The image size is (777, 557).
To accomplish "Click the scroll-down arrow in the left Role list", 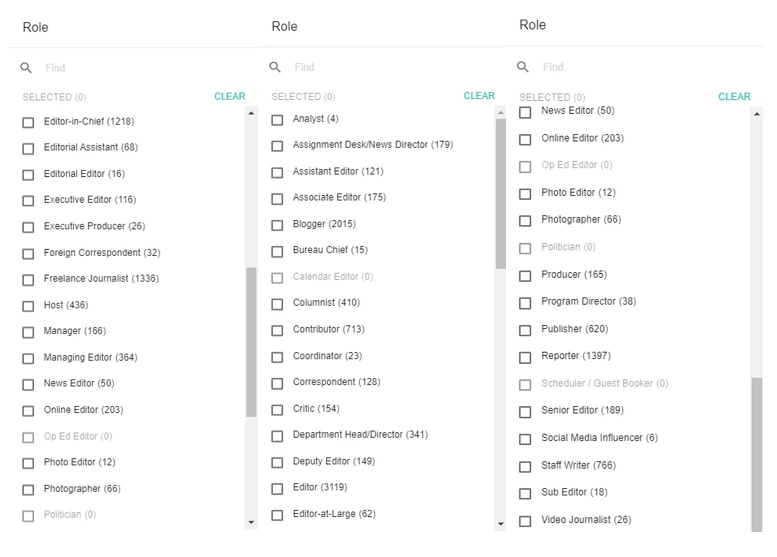I will coord(251,522).
